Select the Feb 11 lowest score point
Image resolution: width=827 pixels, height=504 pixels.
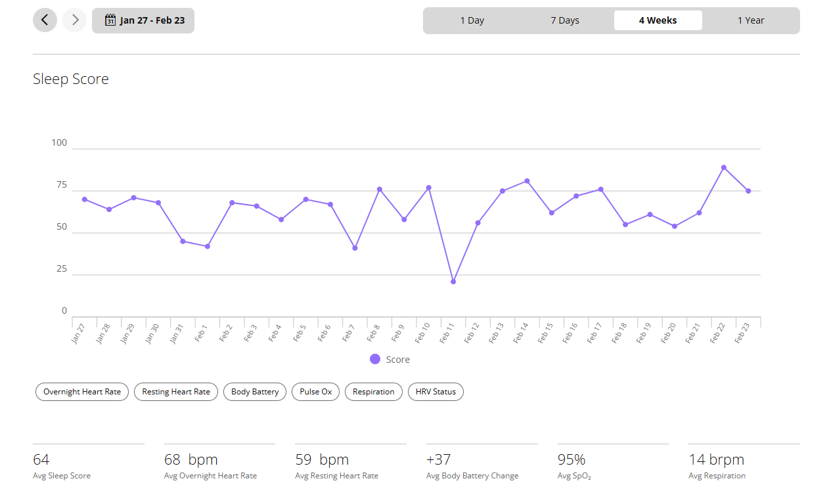(453, 282)
